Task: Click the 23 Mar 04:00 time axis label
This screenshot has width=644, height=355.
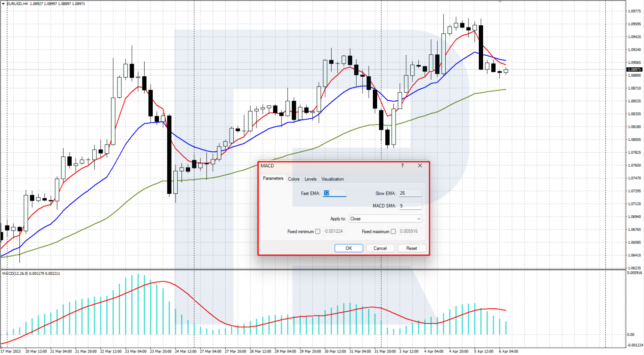Action: pos(136,351)
